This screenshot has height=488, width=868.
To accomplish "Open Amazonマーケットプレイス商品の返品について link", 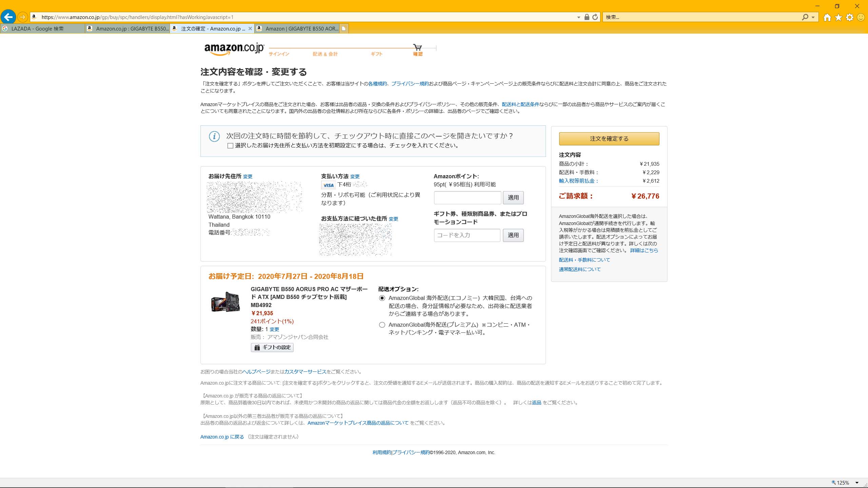I will (358, 423).
